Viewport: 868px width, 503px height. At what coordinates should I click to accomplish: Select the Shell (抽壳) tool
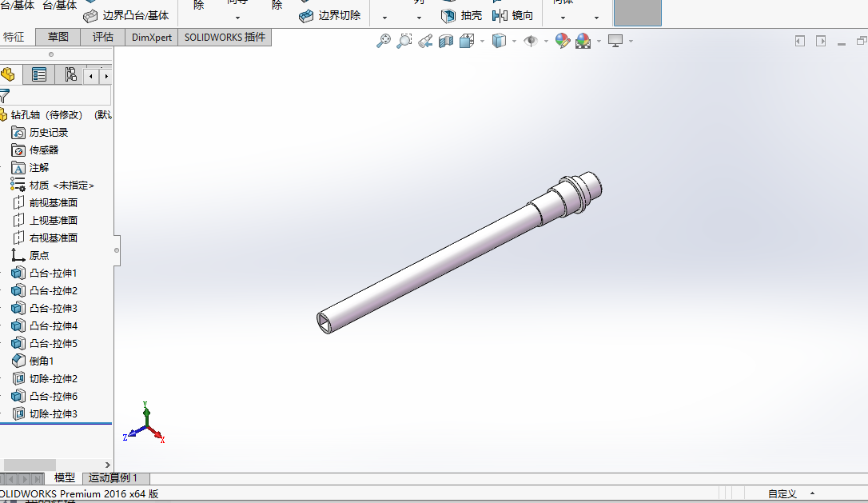click(461, 16)
